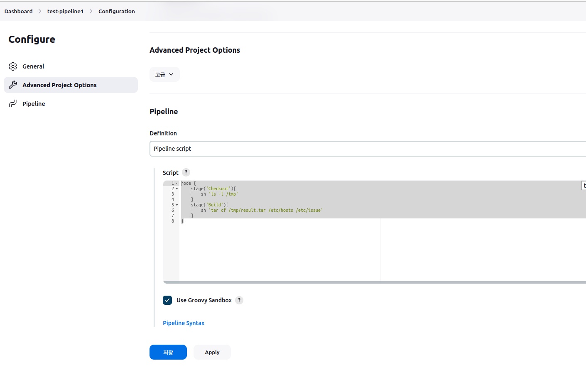This screenshot has width=586, height=392.
Task: Click the Configure page title
Action: [32, 39]
